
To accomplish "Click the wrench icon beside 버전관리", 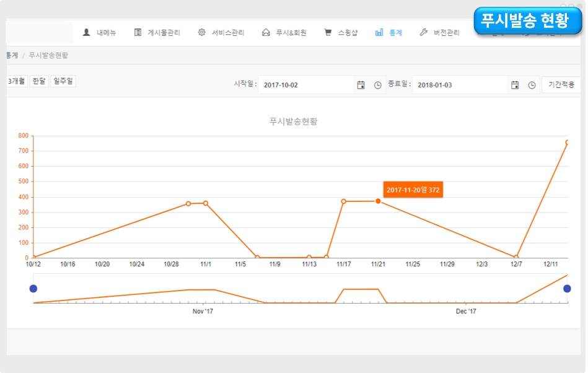I will click(424, 32).
